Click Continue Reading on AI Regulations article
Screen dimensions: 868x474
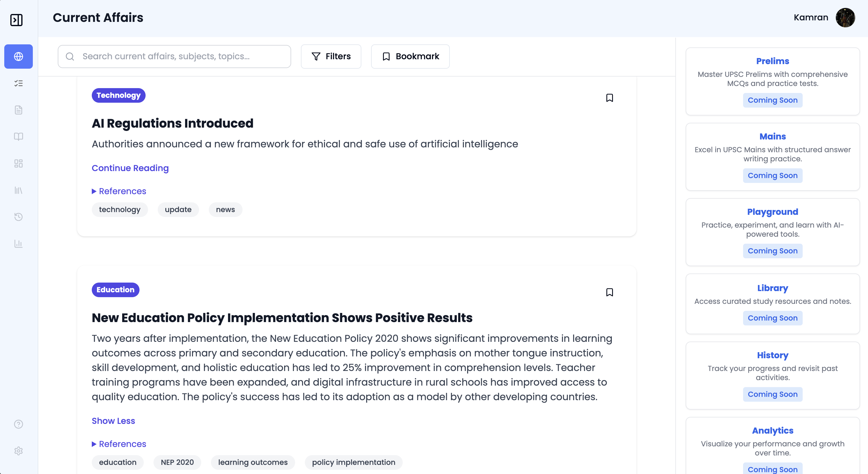point(130,168)
